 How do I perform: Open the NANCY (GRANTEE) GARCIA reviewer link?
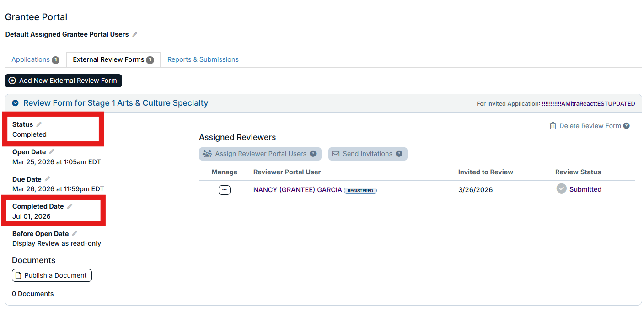pos(298,190)
